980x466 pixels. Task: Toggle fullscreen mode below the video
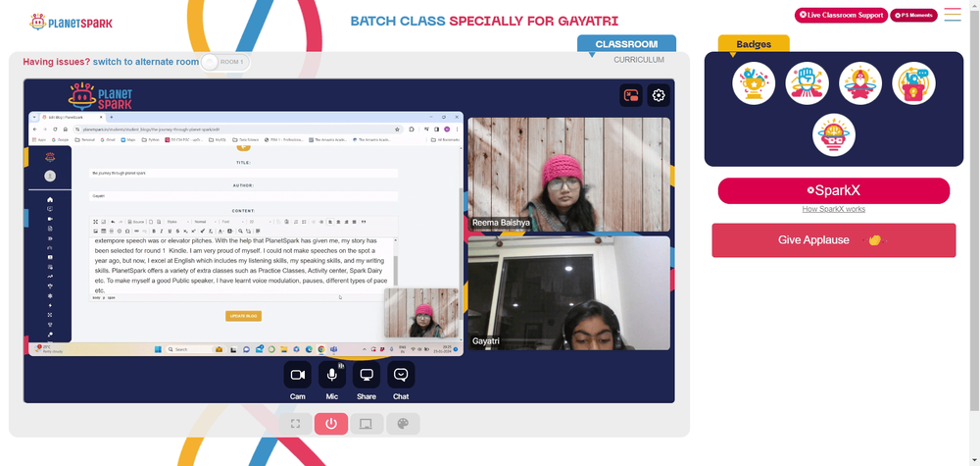296,424
